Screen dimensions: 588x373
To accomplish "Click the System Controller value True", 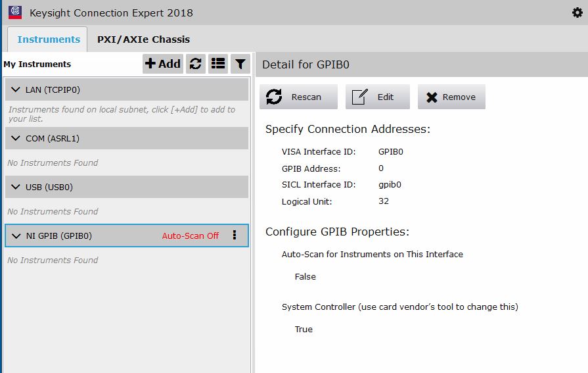I will tap(304, 329).
